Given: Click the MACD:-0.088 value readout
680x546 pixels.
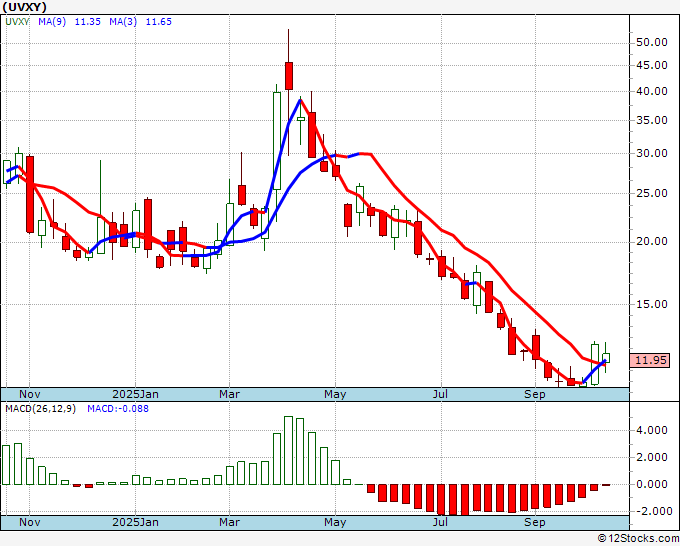Looking at the screenshot, I should coord(118,409).
